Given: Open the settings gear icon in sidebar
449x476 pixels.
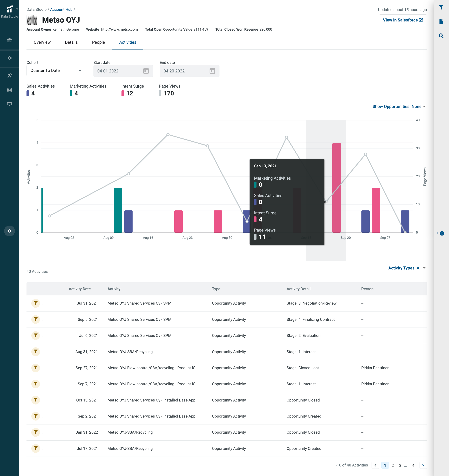Looking at the screenshot, I should (x=10, y=58).
